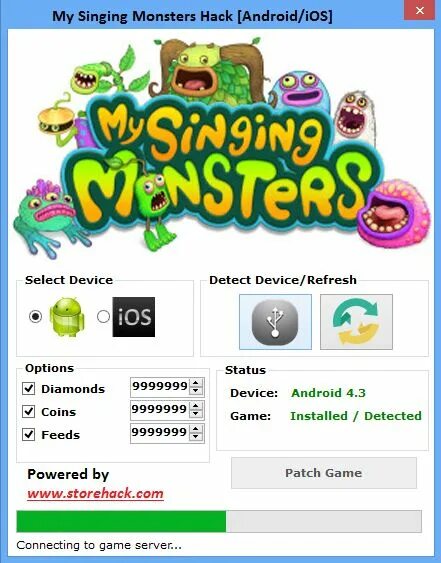Click the Patch Game button

click(324, 473)
